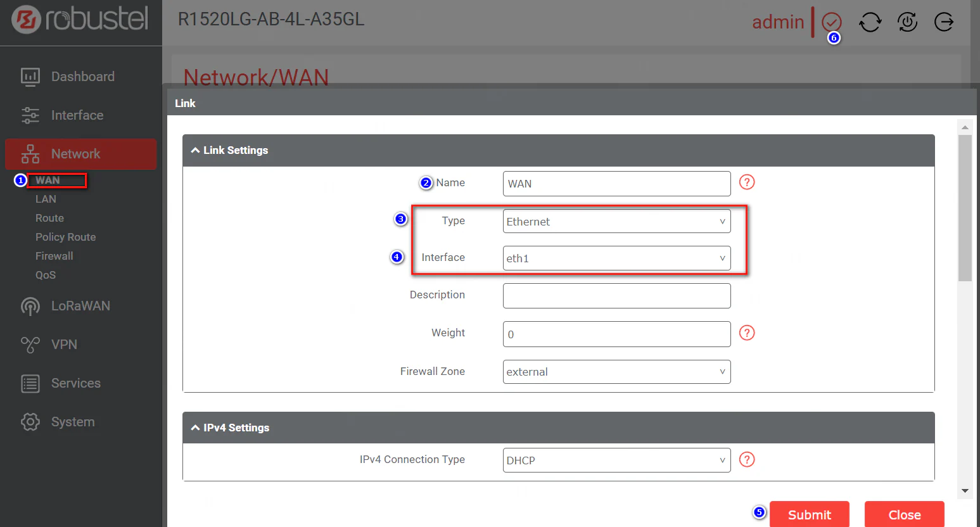Click the scroll down arrow of dialog scrollbar
Viewport: 980px width, 527px height.
click(965, 491)
